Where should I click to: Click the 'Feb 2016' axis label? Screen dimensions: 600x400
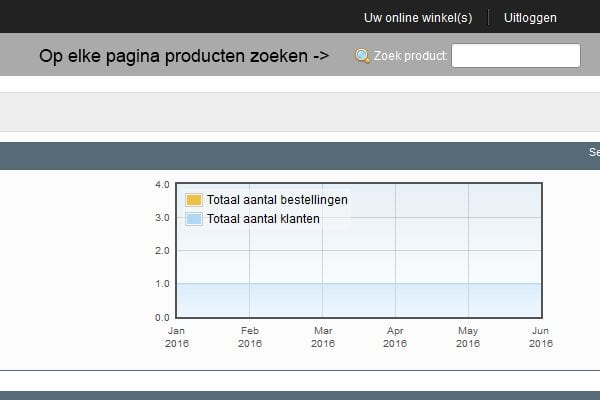point(250,337)
